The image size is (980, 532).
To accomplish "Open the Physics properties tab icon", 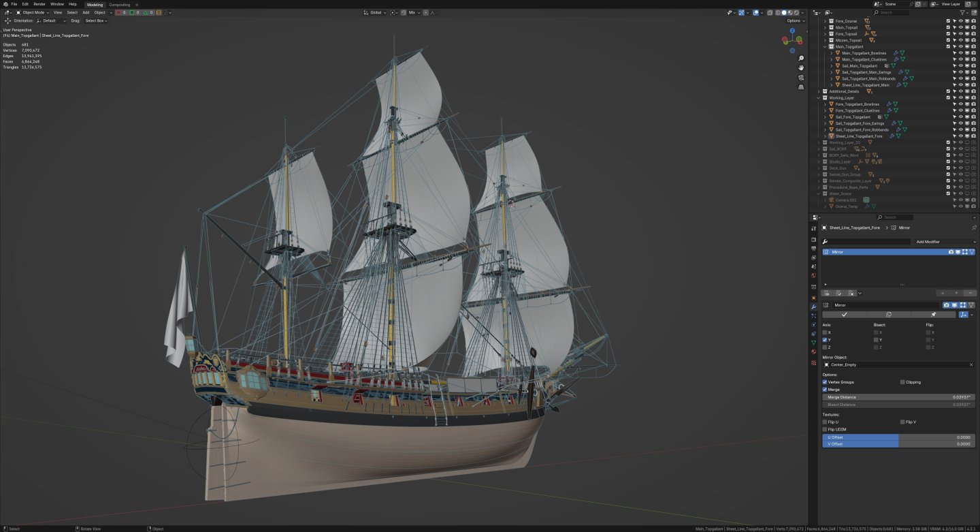I will click(x=813, y=325).
